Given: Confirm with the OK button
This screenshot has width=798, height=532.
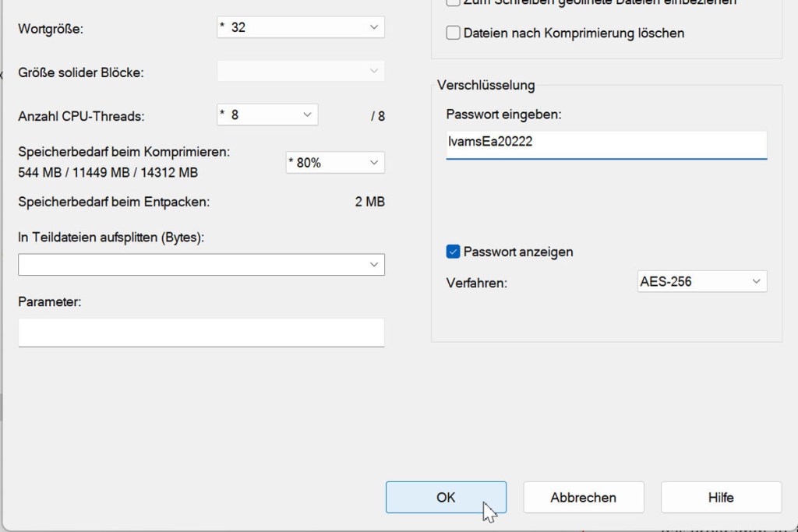Looking at the screenshot, I should click(x=446, y=498).
